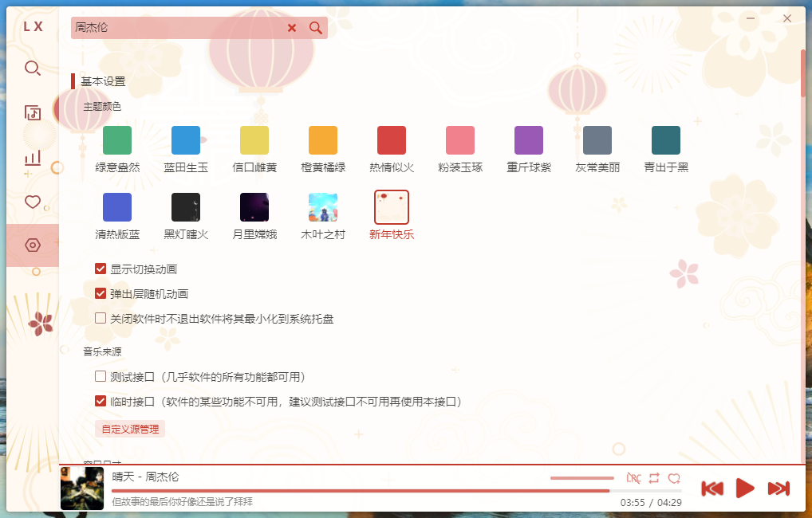Enable 测试接口 music source
812x518 pixels.
point(100,375)
